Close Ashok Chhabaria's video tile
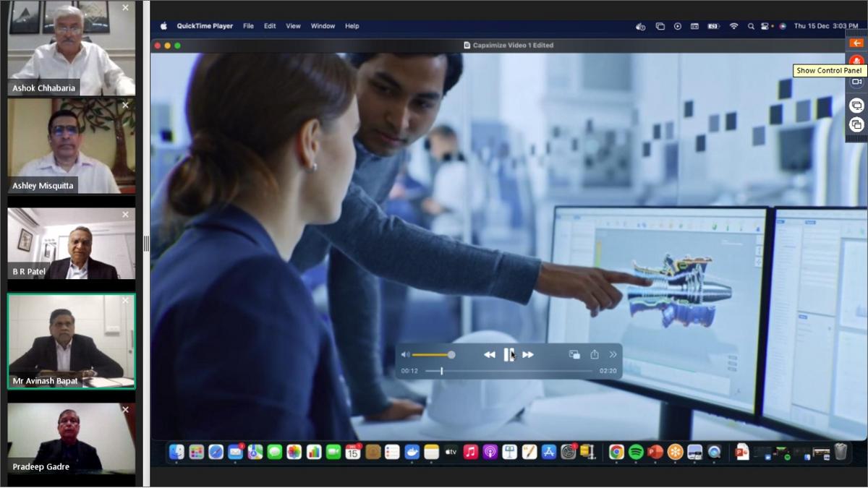 [x=125, y=8]
